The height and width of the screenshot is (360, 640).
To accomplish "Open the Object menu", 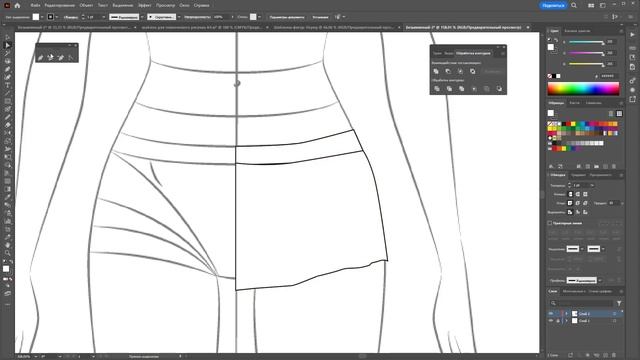I will 87,5.
